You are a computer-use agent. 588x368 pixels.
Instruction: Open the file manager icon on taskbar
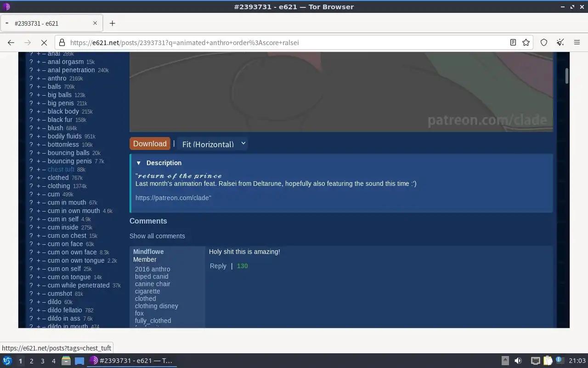click(x=66, y=361)
